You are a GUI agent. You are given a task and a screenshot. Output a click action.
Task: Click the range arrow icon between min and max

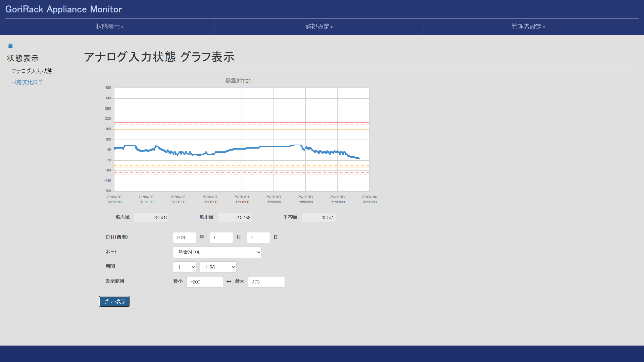coord(229,281)
